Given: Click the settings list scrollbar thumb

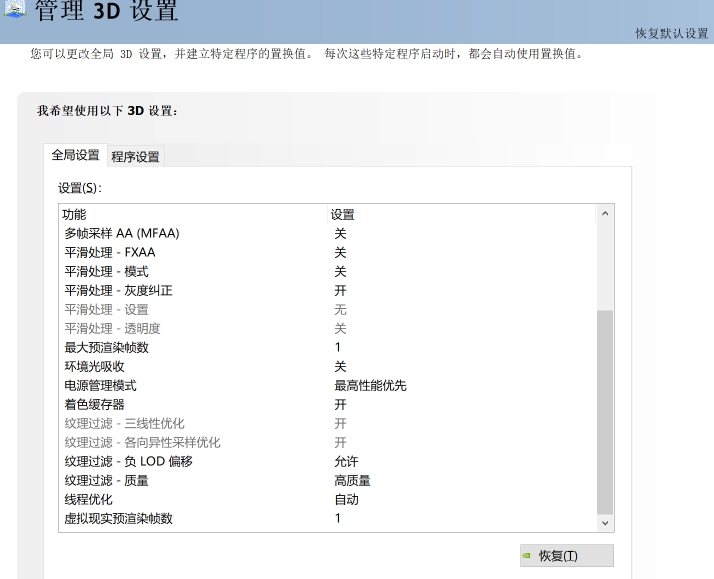Looking at the screenshot, I should click(x=605, y=412).
